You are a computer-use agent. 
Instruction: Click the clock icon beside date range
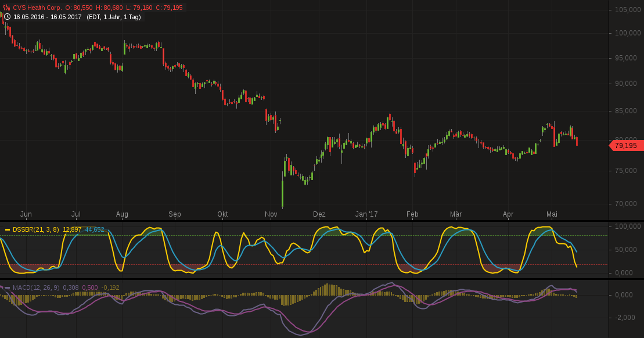7,17
